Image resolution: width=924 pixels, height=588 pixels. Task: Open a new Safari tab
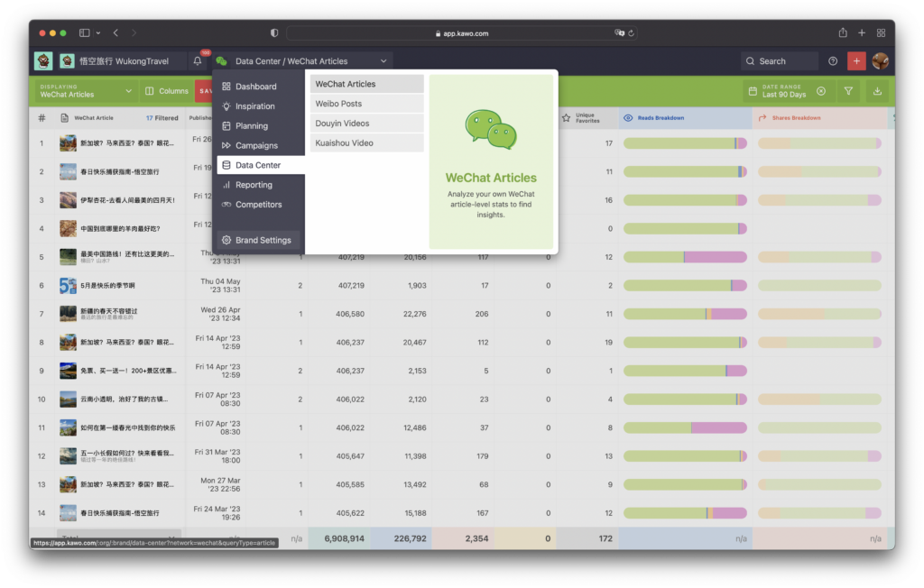coord(862,33)
